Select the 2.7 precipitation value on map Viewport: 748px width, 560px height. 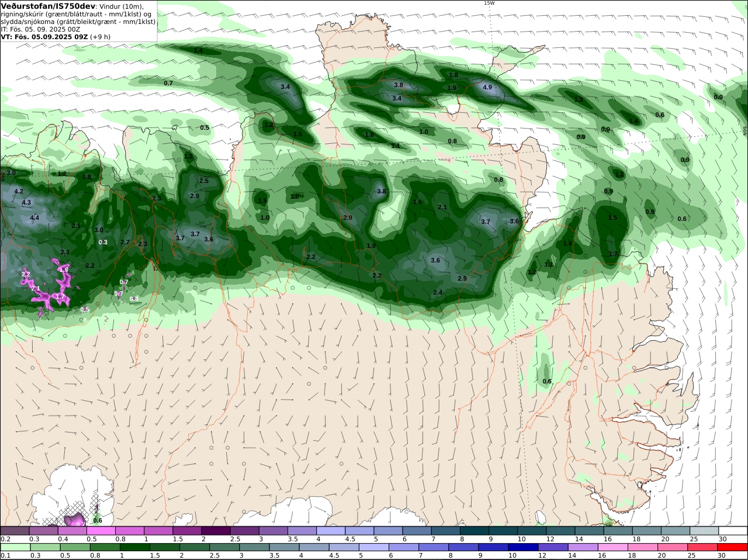pyautogui.click(x=125, y=243)
